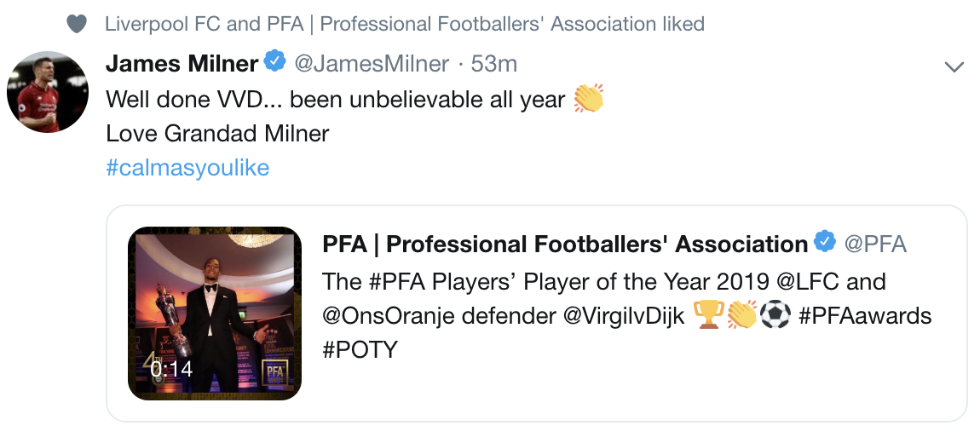
Task: Open James Milner's profile avatar
Action: pos(48,91)
